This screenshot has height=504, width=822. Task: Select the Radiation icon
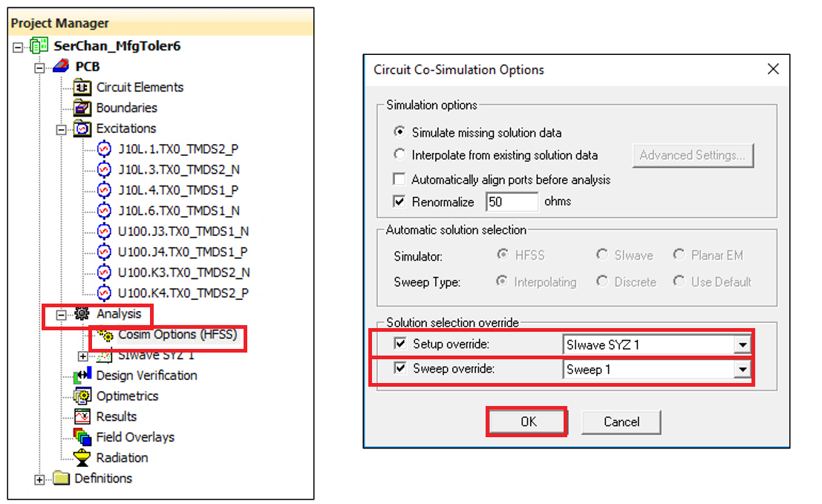(84, 458)
